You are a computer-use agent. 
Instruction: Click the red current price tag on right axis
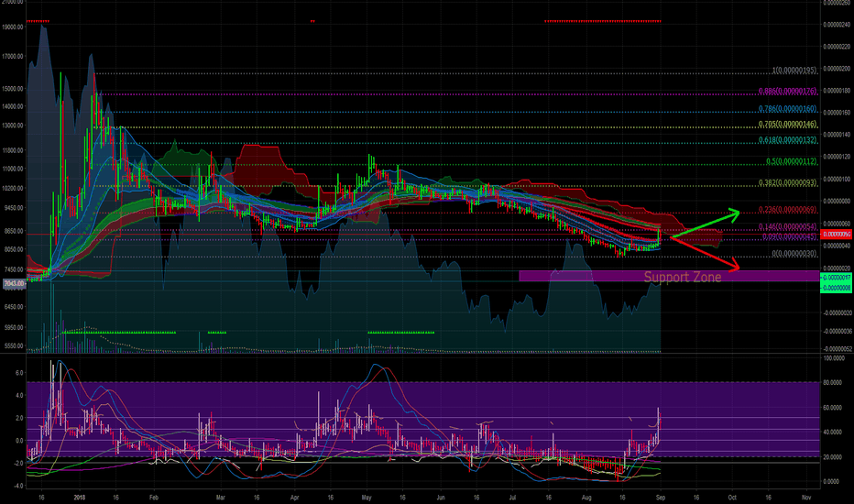(836, 235)
